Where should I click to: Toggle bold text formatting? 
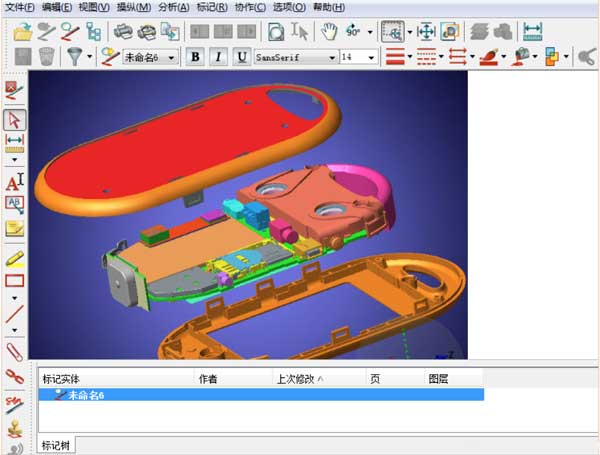coord(195,57)
